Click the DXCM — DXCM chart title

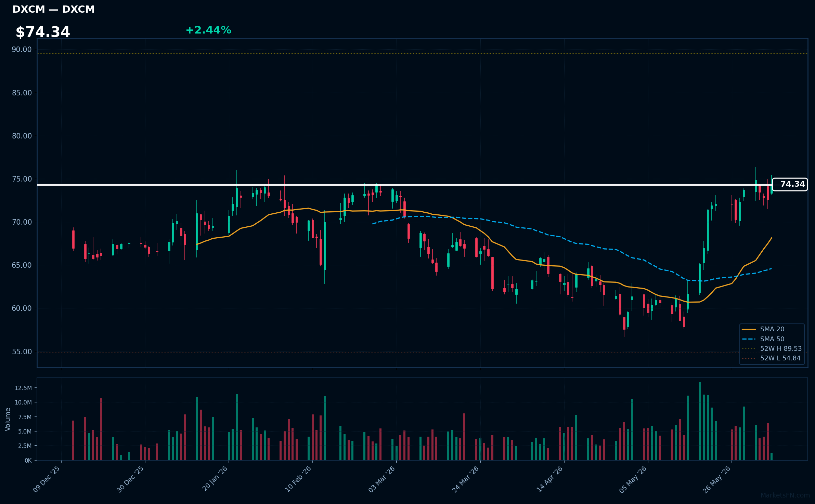tap(54, 9)
